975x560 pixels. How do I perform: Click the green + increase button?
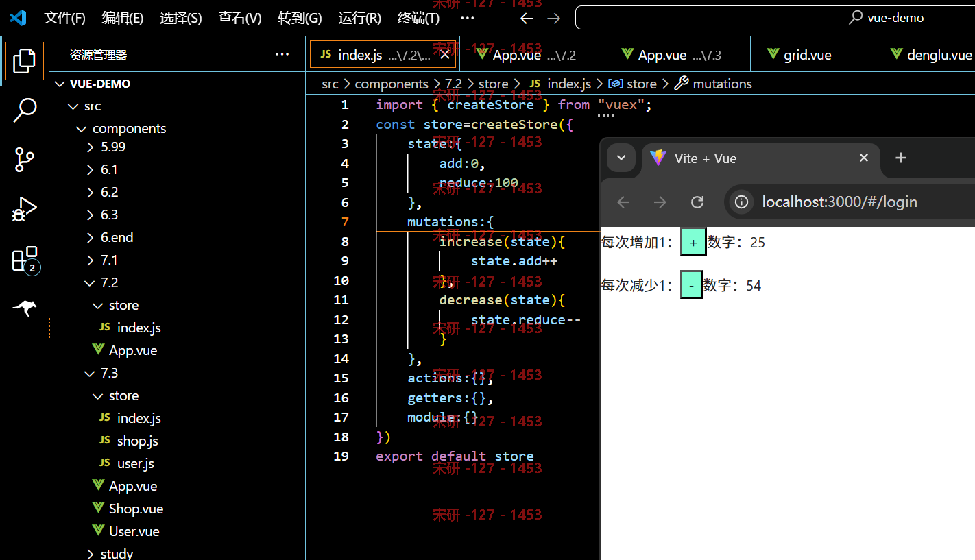[x=693, y=242]
